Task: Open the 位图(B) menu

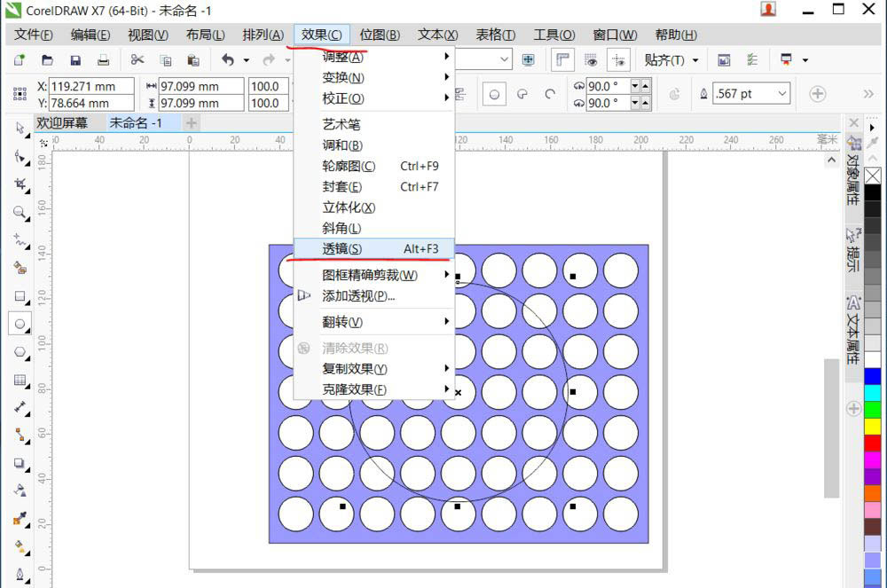Action: pyautogui.click(x=380, y=35)
